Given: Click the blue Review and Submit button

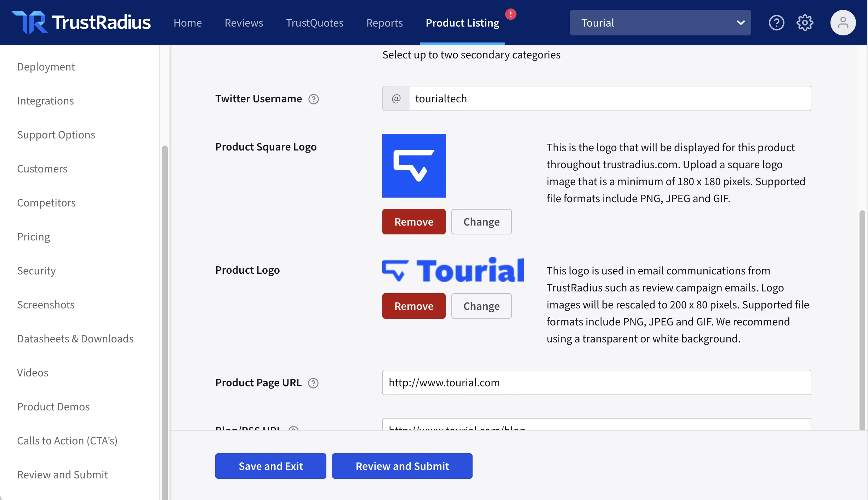Looking at the screenshot, I should [x=402, y=466].
